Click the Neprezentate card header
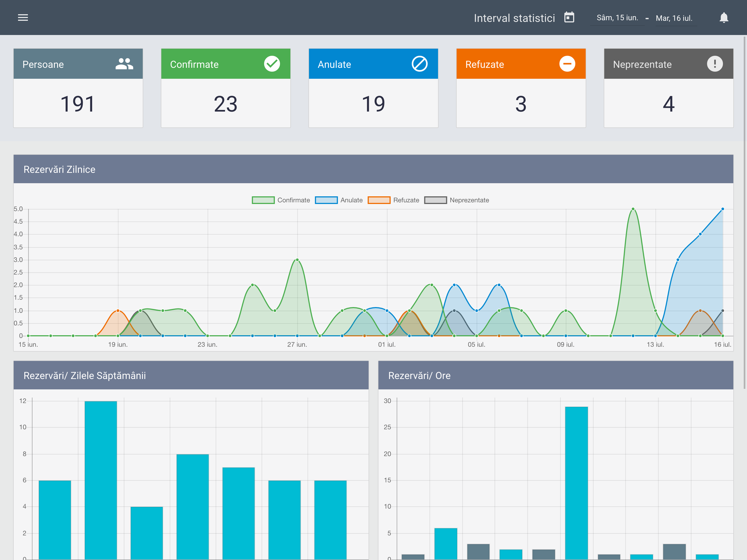Screen dimensions: 747x560 pos(669,64)
